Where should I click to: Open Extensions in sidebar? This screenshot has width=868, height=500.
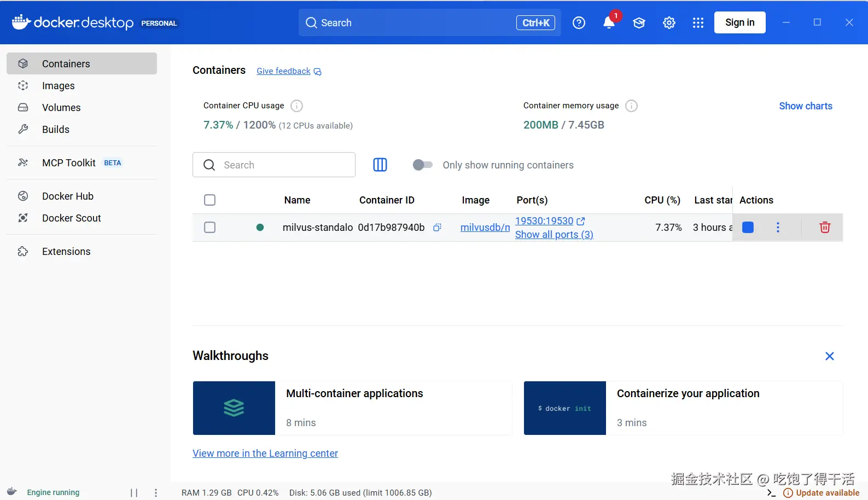[x=81, y=251]
